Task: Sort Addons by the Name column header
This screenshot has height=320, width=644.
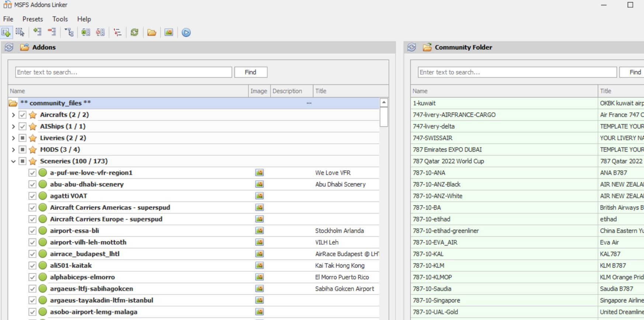Action: (x=128, y=91)
